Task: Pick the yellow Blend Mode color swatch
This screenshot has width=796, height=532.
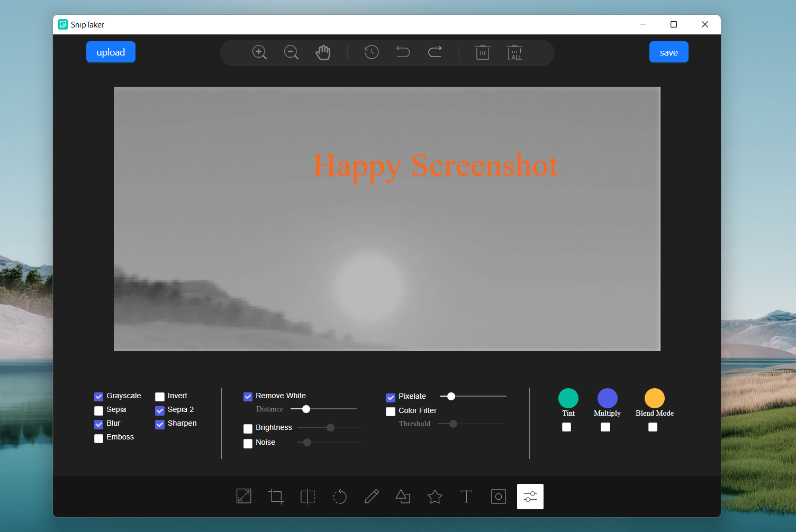Action: [x=655, y=398]
